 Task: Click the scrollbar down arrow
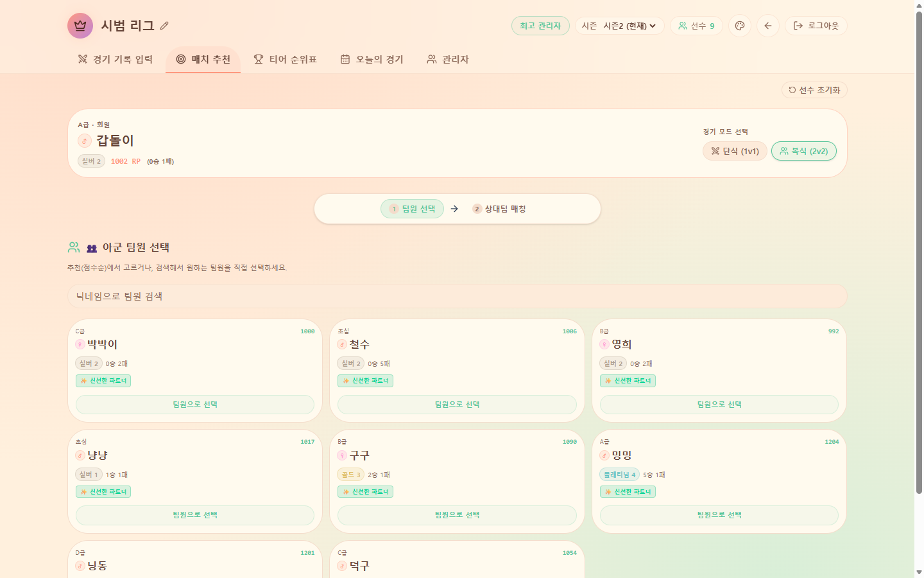click(919, 572)
